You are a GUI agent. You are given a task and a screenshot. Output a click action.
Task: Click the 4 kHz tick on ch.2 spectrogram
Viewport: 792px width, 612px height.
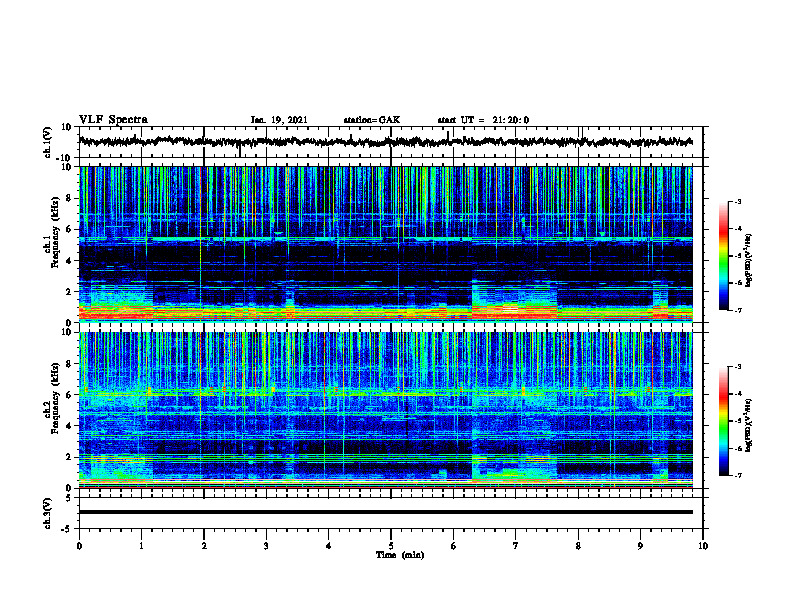pyautogui.click(x=70, y=427)
